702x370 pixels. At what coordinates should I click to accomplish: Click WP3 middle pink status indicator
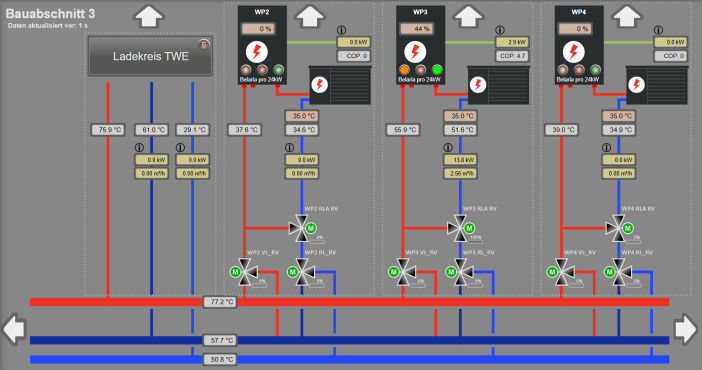point(420,70)
